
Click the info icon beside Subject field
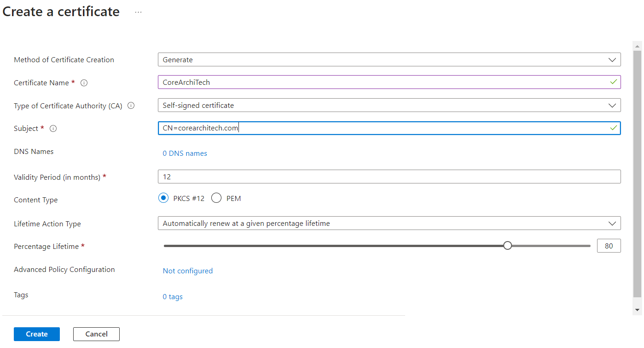53,129
